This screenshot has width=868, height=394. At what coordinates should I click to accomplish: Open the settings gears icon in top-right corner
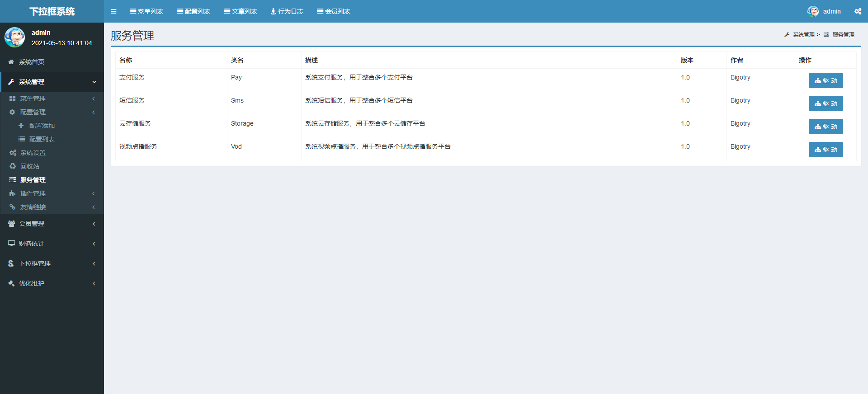[858, 11]
